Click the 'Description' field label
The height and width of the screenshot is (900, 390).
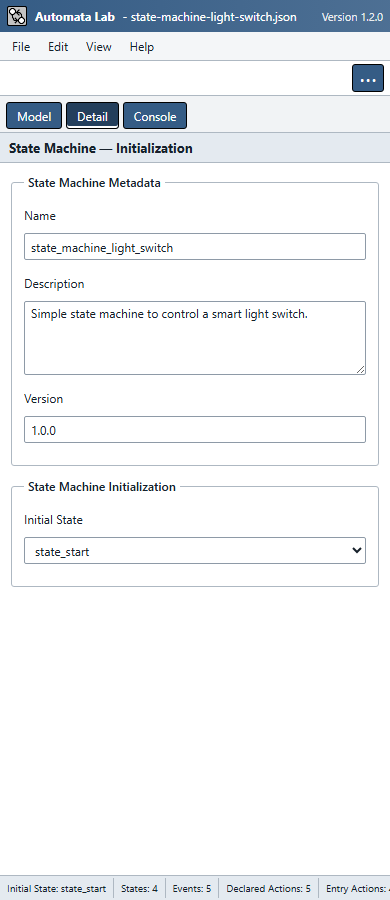click(54, 284)
